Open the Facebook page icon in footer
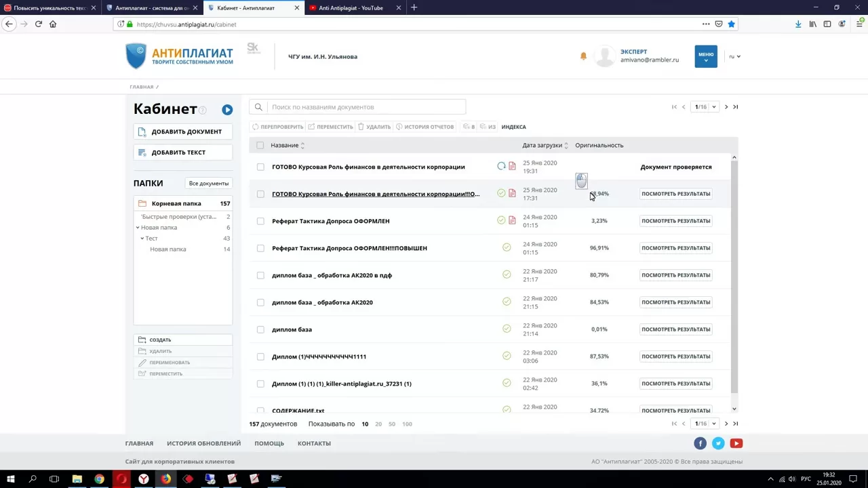Image resolution: width=868 pixels, height=488 pixels. [700, 443]
